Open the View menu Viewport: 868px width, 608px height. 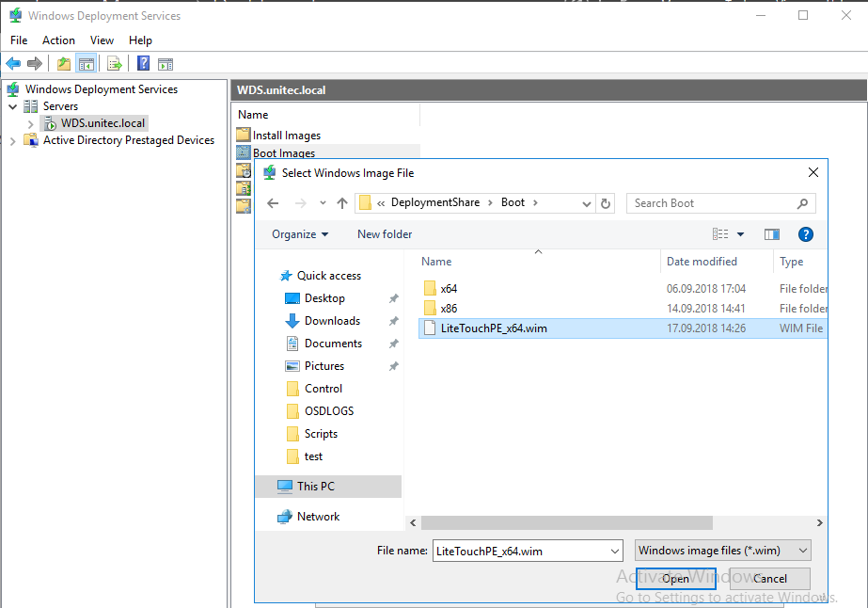tap(102, 40)
